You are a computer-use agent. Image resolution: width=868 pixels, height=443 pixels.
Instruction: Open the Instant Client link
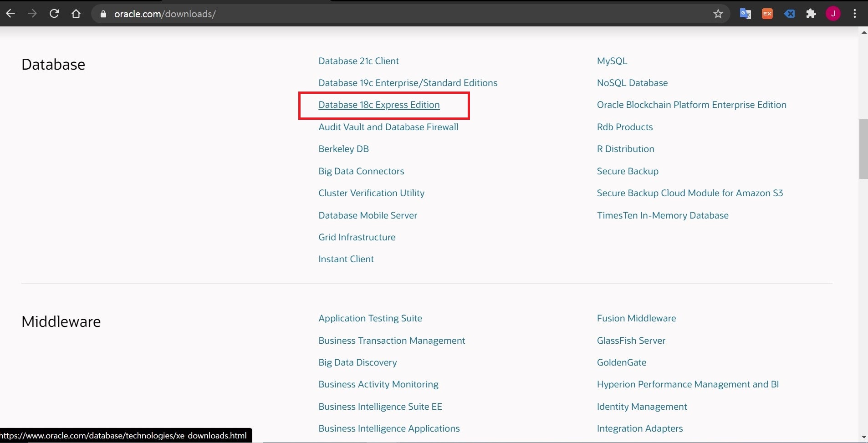pos(346,259)
